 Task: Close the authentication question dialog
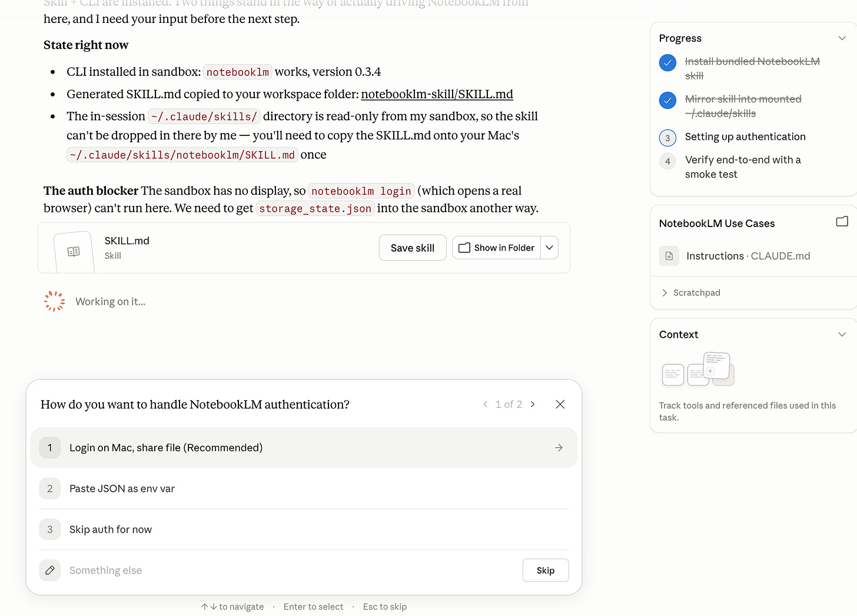tap(560, 404)
